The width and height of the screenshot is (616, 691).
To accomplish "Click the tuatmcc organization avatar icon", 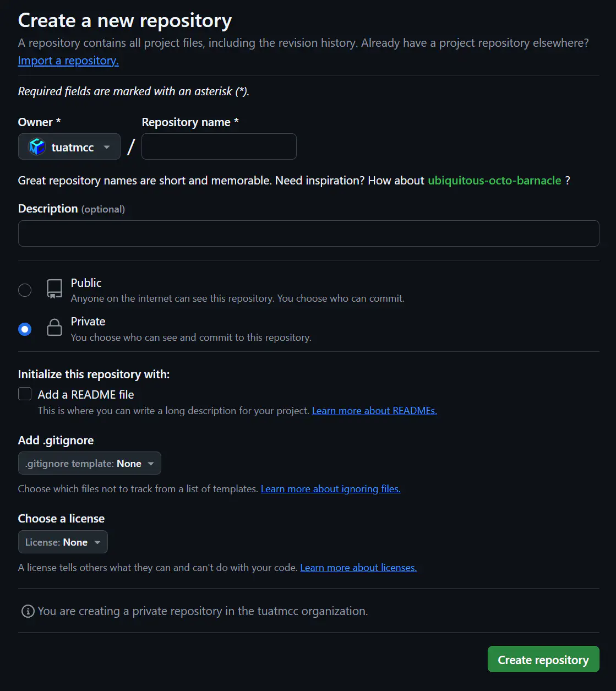I will click(37, 147).
